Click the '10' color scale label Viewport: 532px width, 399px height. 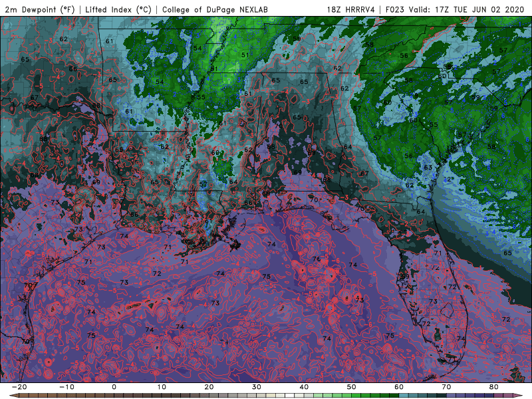pos(162,387)
